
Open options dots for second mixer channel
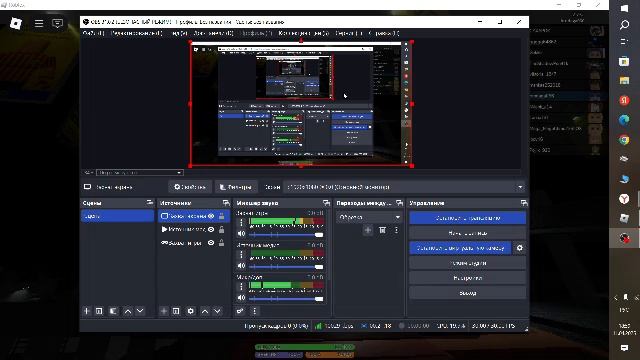[241, 255]
